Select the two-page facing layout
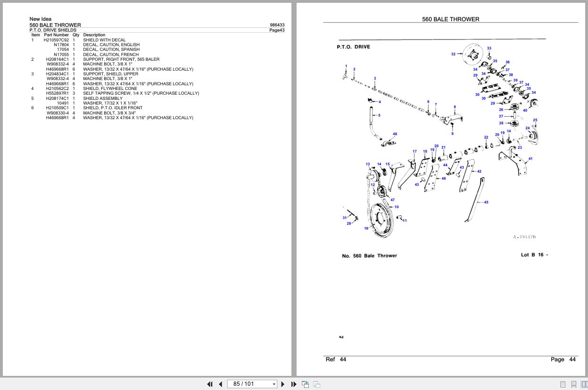 584,384
